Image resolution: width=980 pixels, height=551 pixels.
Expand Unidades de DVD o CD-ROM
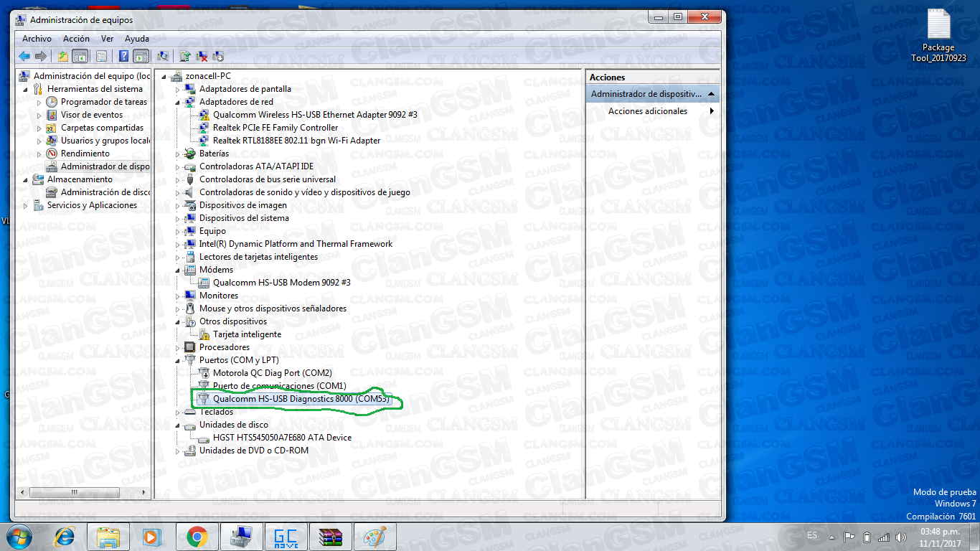pyautogui.click(x=179, y=451)
